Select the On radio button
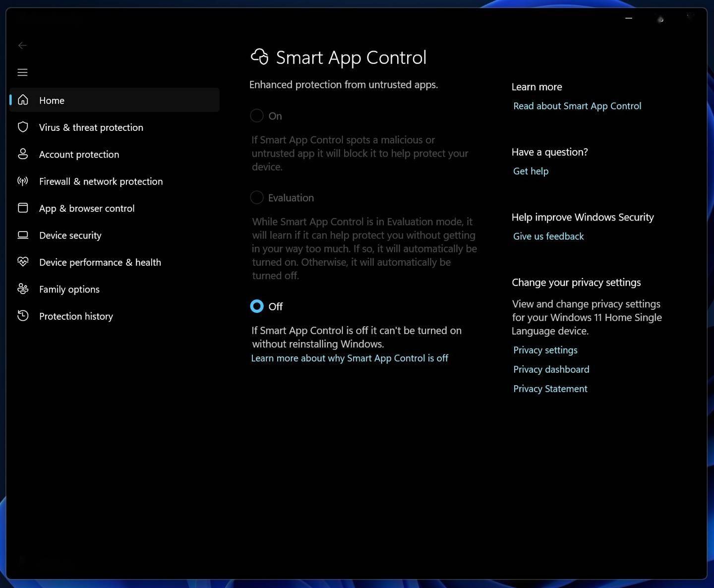 point(257,116)
